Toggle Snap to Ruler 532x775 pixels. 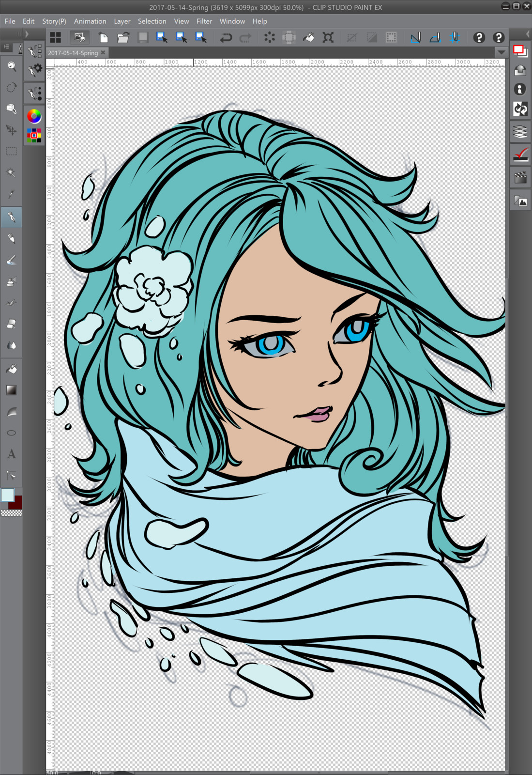click(x=415, y=37)
